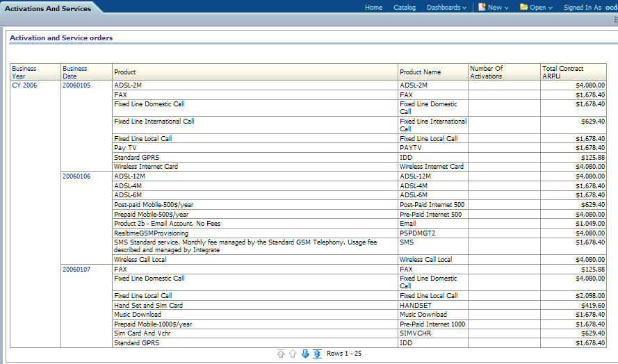Expand the New menu arrow
Image resolution: width=618 pixels, height=364 pixels.
click(x=506, y=8)
